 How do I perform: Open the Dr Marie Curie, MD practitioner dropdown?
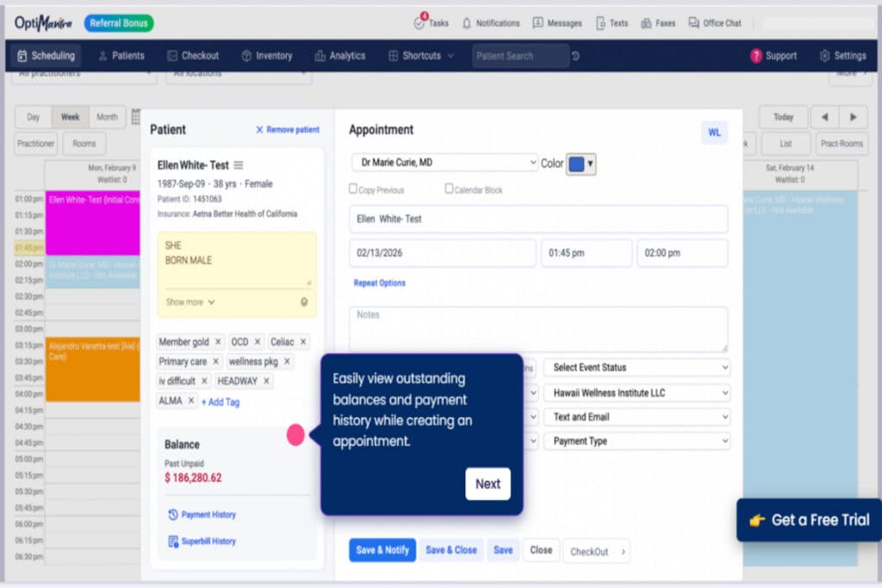[444, 163]
